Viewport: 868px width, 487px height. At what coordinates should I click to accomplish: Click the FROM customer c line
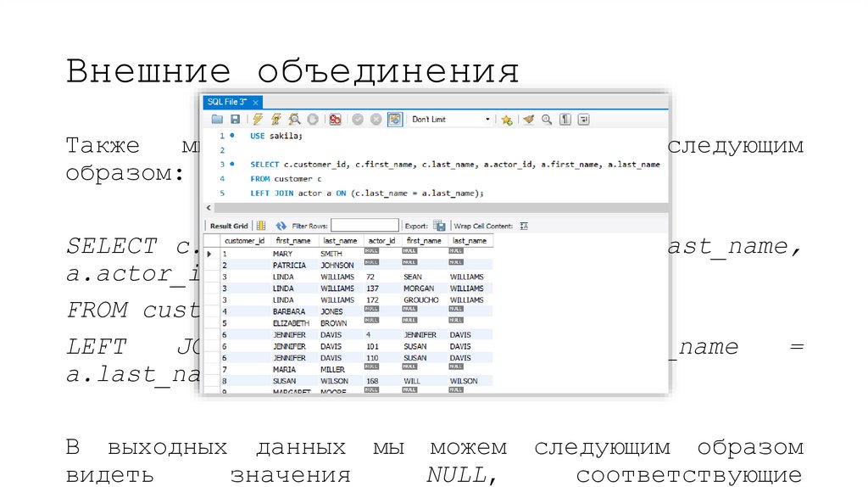286,179
